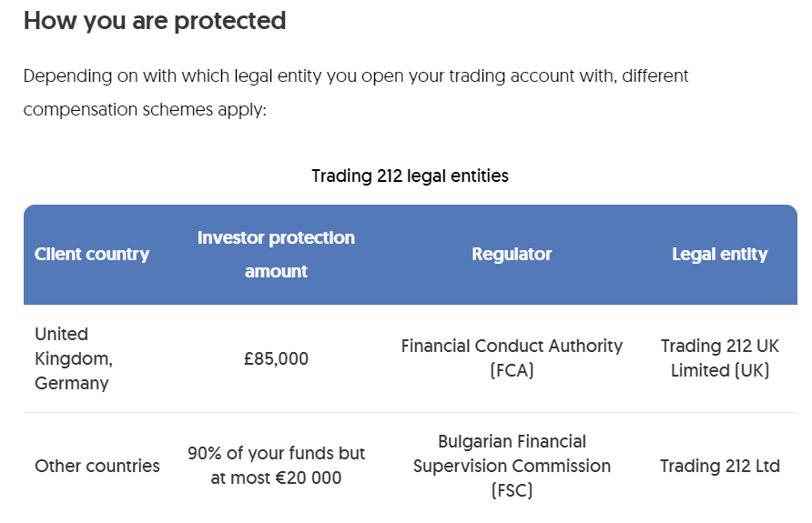Click 'at most €20 000' text
The height and width of the screenshot is (523, 812).
pos(276,478)
